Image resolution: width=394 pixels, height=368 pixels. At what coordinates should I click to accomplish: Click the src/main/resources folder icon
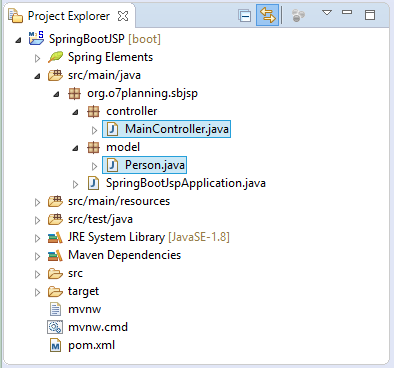tap(55, 201)
